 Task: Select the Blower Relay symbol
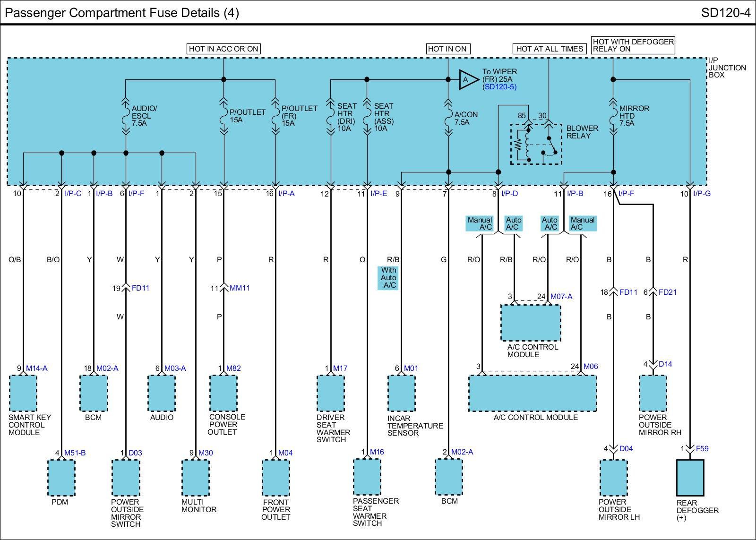click(x=536, y=144)
